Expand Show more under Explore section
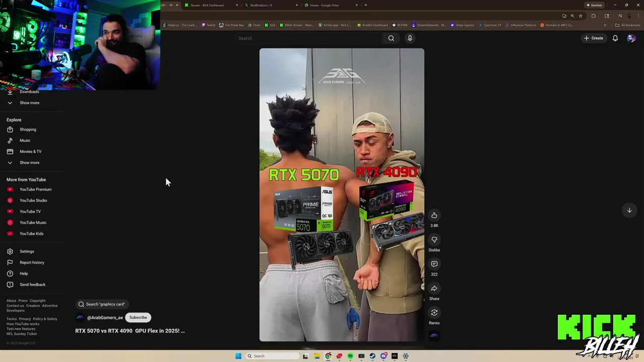Screen dimensions: 644x362 (x=29, y=162)
